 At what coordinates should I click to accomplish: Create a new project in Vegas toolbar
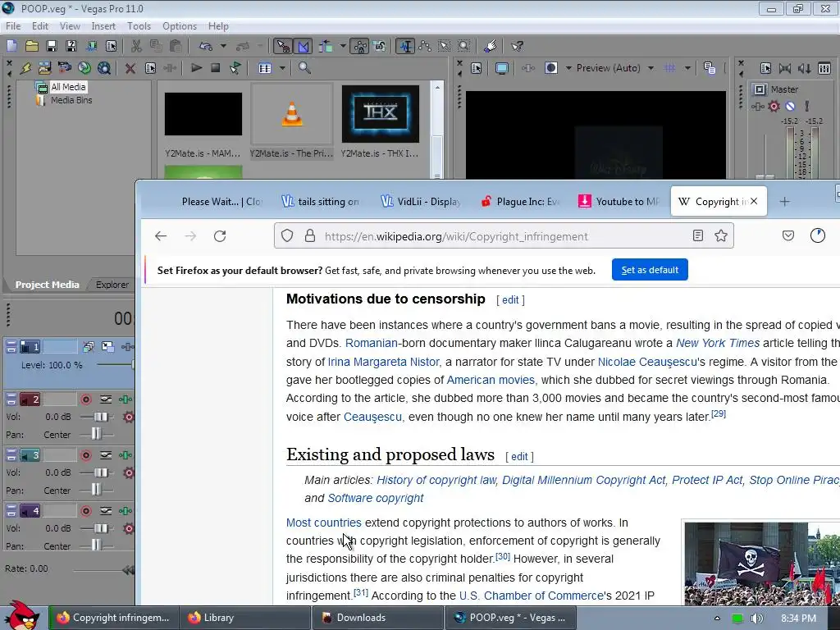[11, 46]
